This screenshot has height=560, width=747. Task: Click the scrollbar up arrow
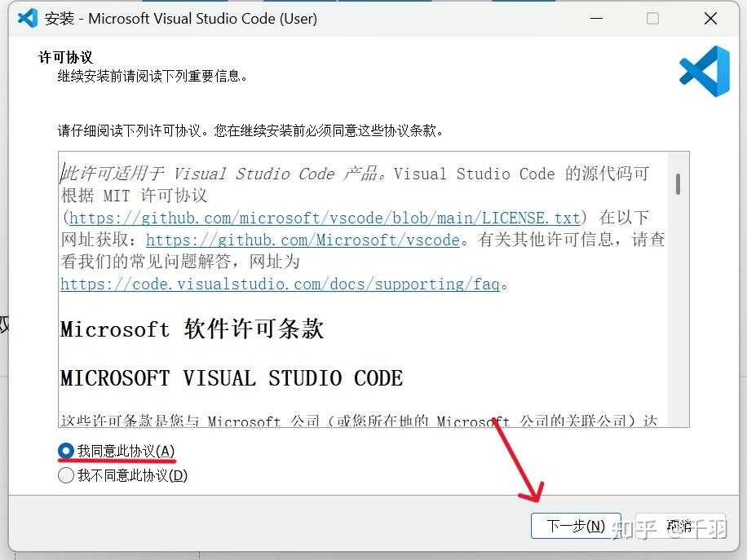coord(678,158)
